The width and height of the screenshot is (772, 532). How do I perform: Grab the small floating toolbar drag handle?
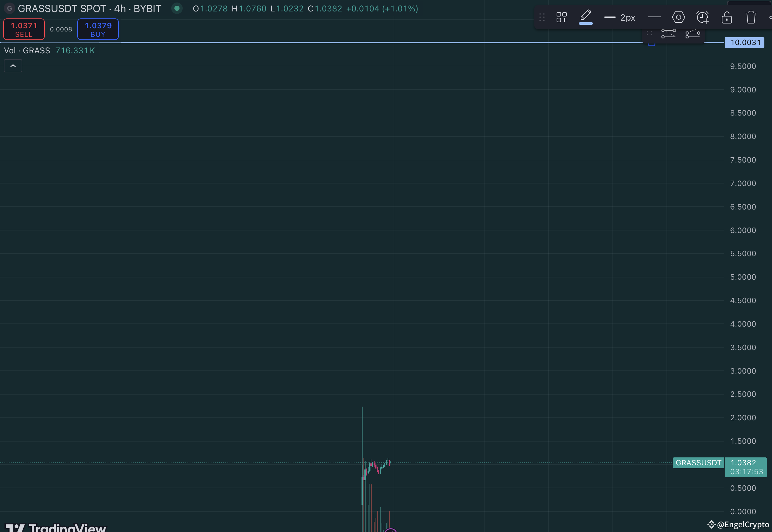[x=649, y=33]
